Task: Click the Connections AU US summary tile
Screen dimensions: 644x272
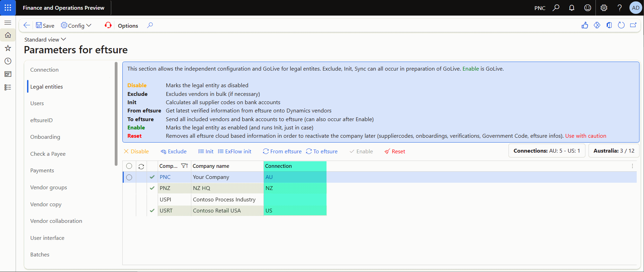Action: click(547, 151)
